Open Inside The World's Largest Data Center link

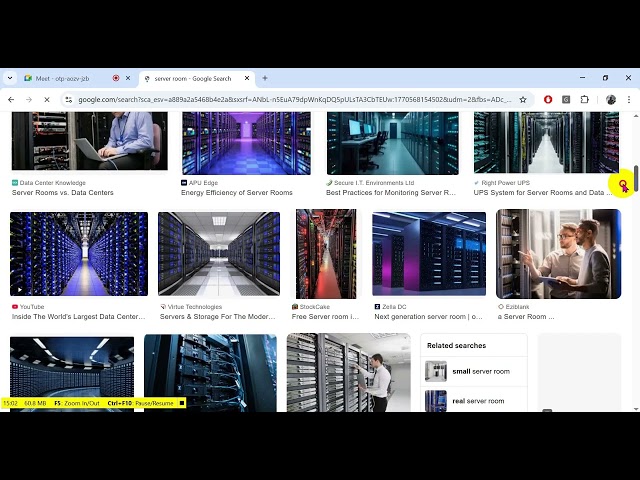[78, 317]
